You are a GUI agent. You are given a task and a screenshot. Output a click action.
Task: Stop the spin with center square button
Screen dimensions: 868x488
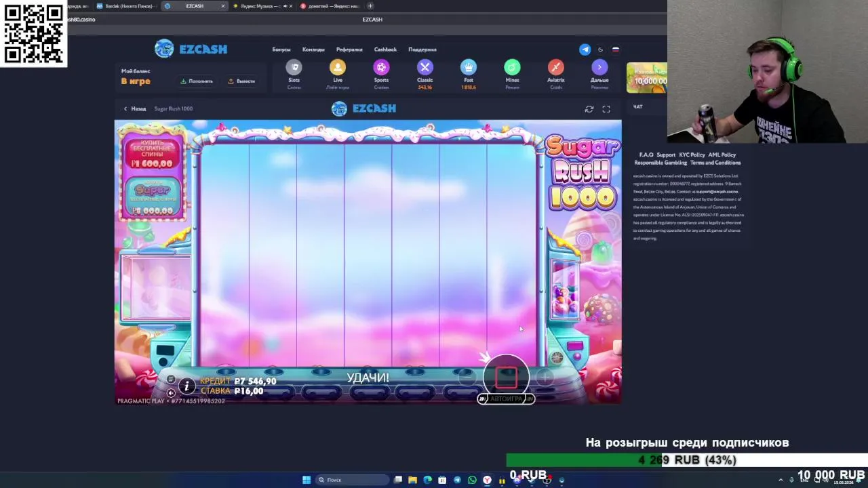(506, 377)
